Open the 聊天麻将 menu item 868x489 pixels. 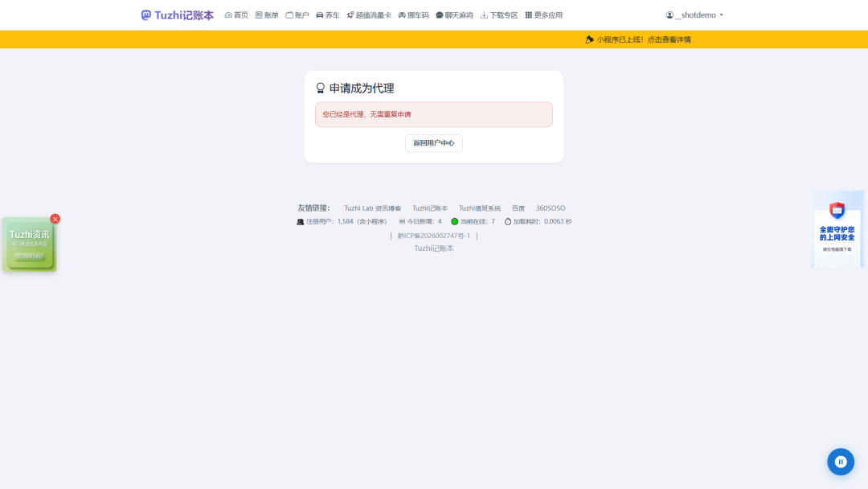click(x=454, y=15)
